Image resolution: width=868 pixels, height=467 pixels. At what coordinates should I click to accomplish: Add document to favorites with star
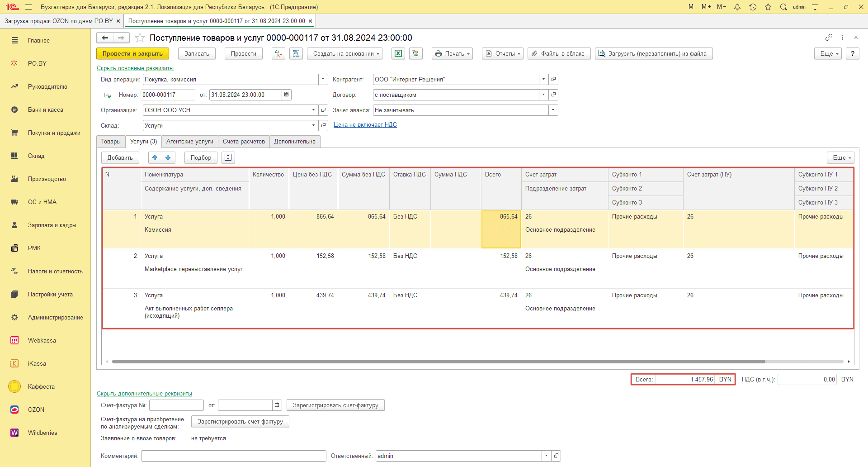coord(140,38)
